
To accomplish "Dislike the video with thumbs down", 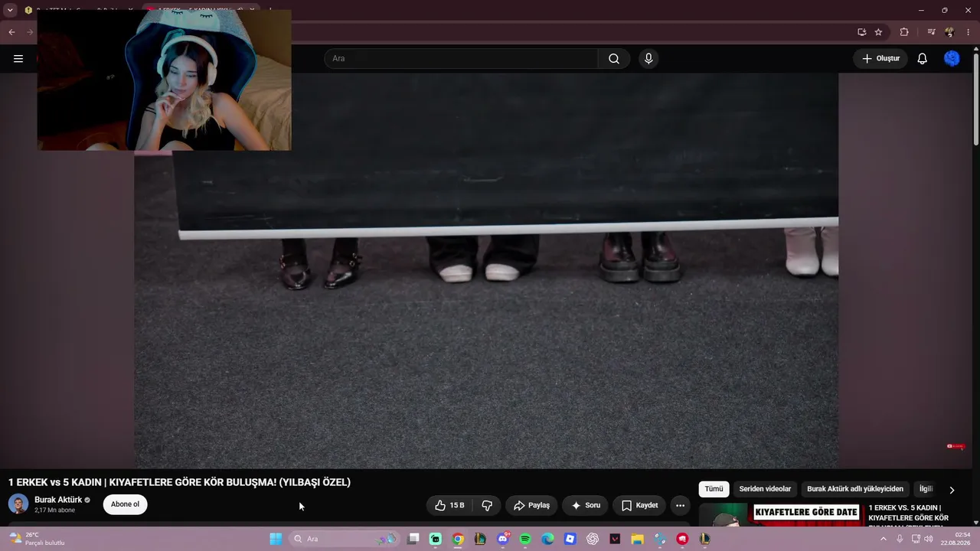I will click(x=487, y=505).
